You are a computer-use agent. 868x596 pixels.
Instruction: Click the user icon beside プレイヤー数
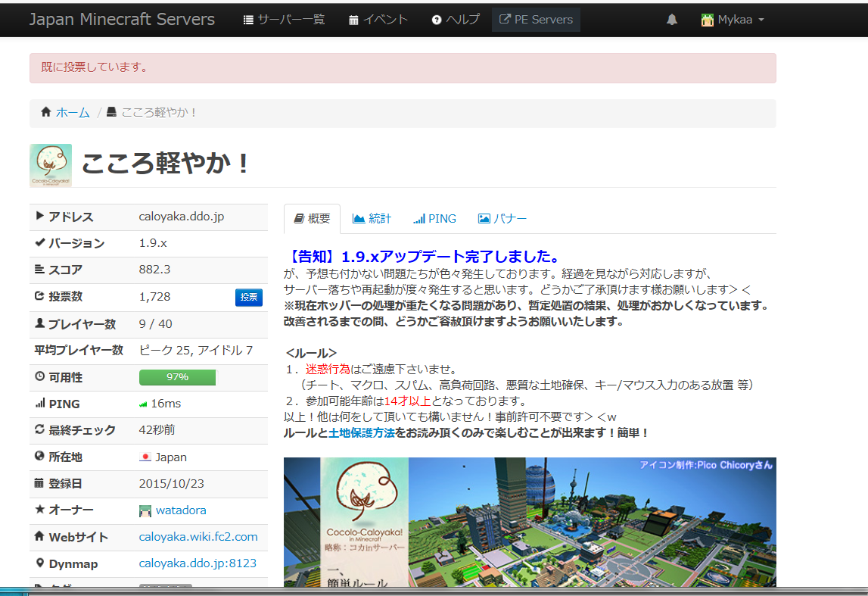(x=40, y=323)
